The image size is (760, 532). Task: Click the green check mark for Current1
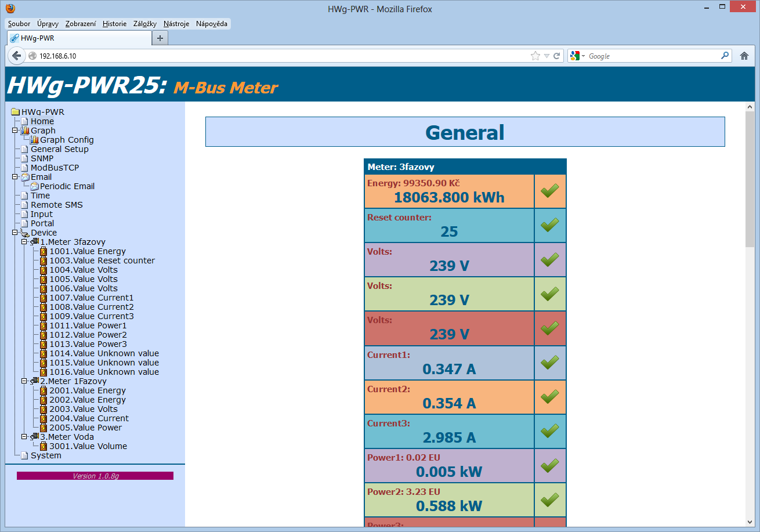click(x=549, y=363)
